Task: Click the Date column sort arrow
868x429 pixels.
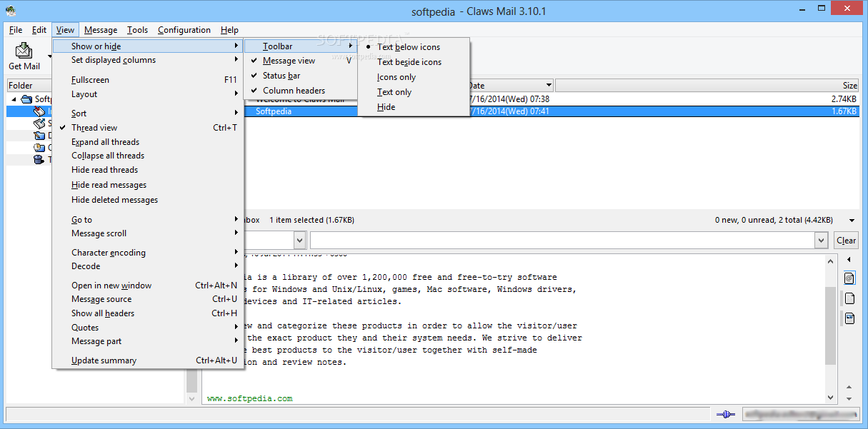Action: 548,86
